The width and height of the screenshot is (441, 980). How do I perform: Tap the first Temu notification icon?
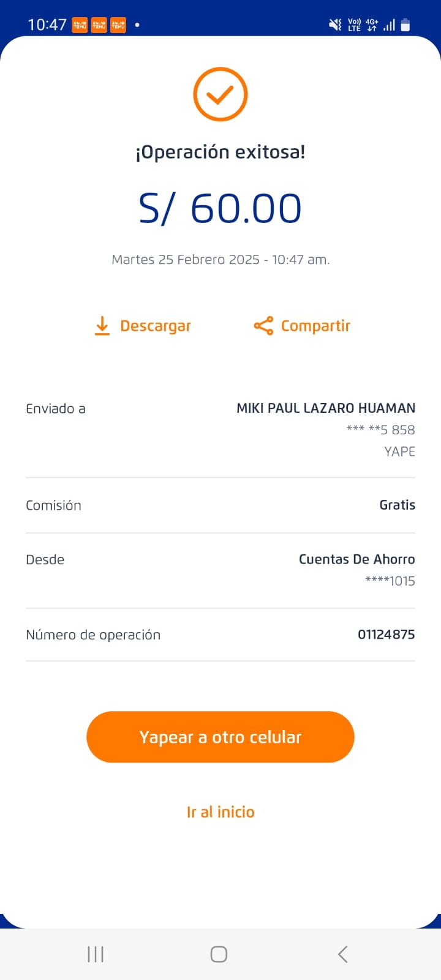tap(80, 25)
